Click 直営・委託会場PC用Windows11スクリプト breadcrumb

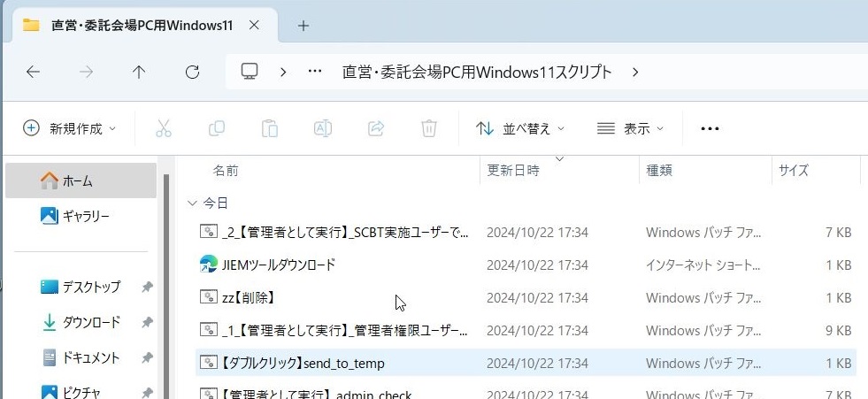pos(477,72)
